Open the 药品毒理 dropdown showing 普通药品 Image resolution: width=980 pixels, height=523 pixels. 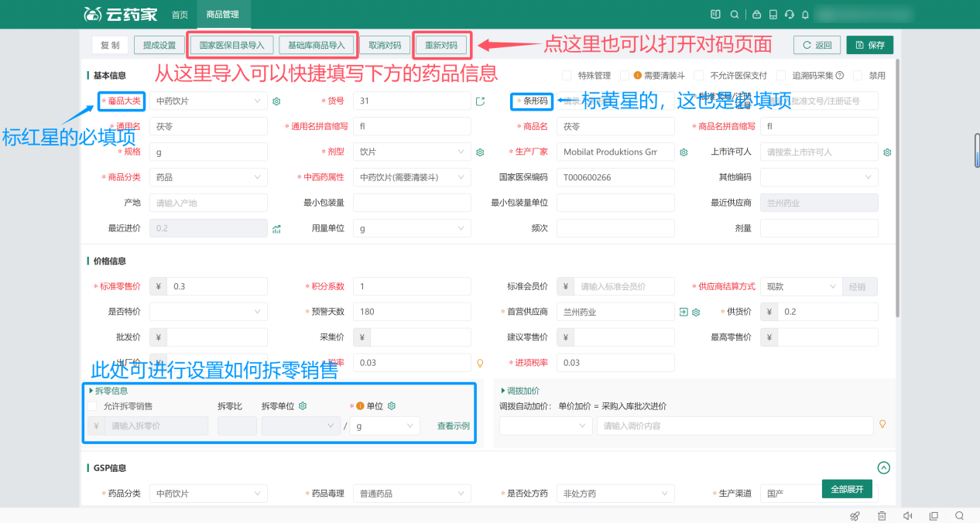coord(412,494)
